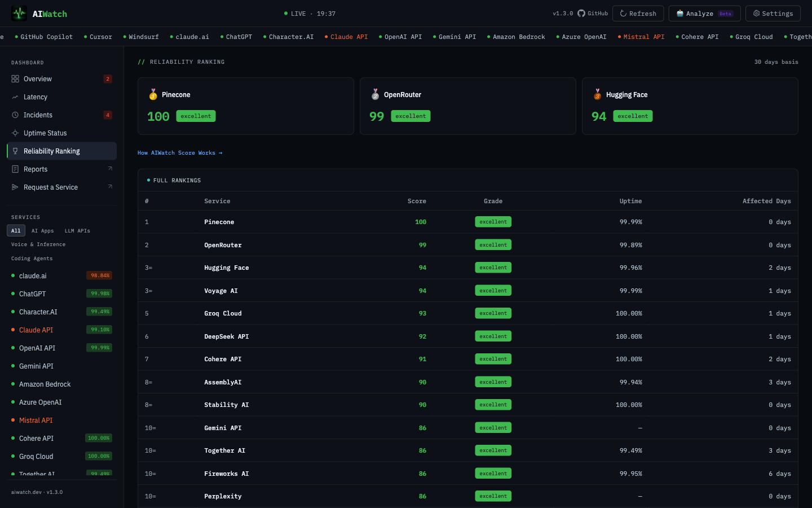This screenshot has width=812, height=508.
Task: Open the Incidents menu item
Action: point(61,115)
